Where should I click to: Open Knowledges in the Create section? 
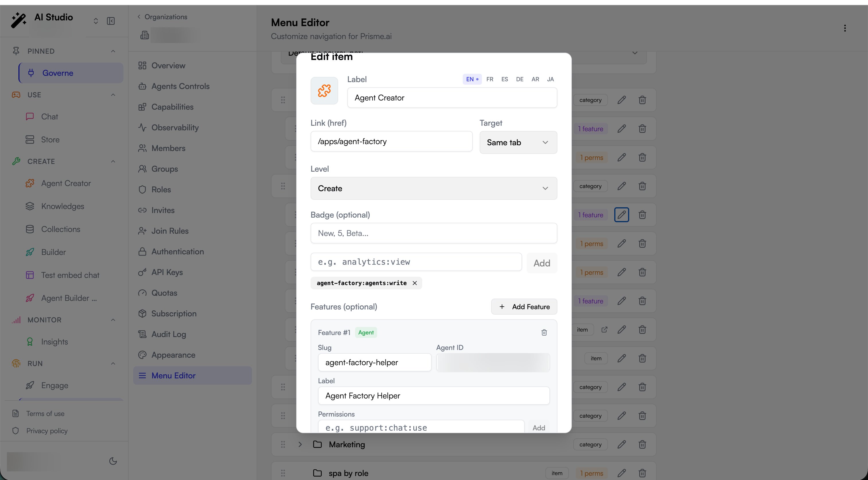click(63, 206)
